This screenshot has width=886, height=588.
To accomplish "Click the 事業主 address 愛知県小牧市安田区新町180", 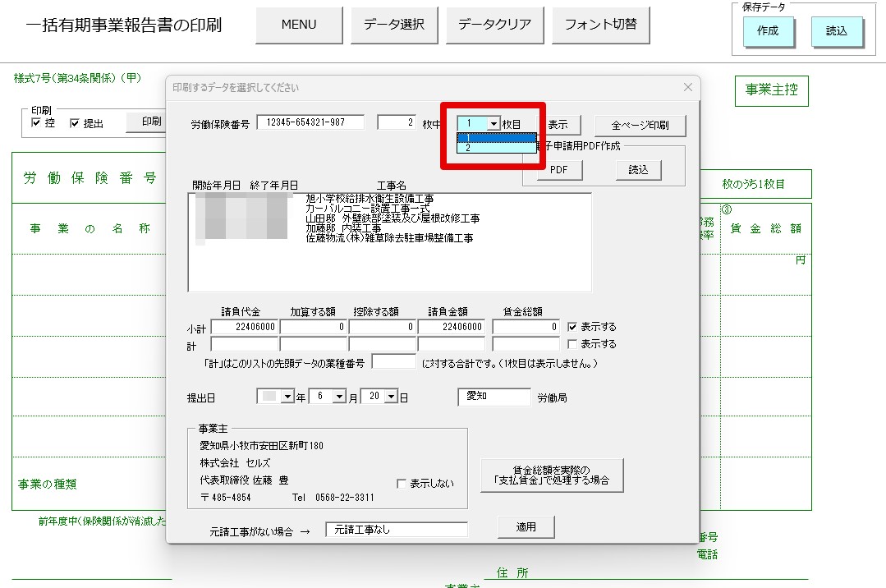I will [x=262, y=446].
